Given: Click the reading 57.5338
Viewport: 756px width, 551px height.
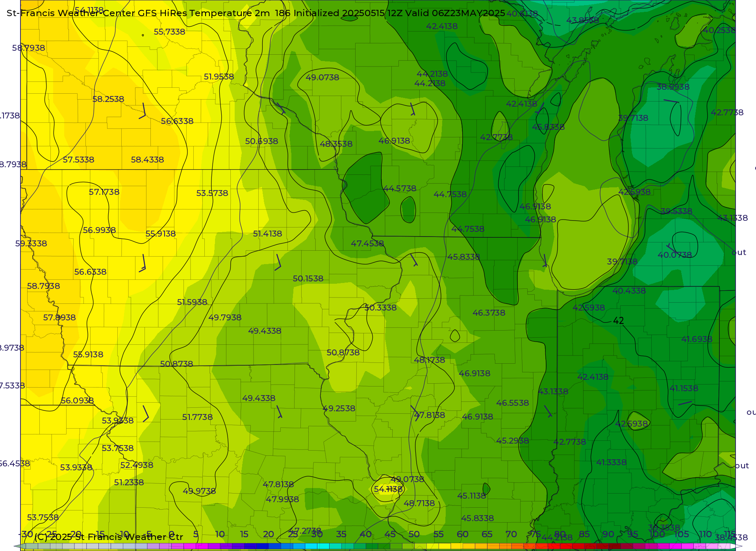Looking at the screenshot, I should pos(79,160).
